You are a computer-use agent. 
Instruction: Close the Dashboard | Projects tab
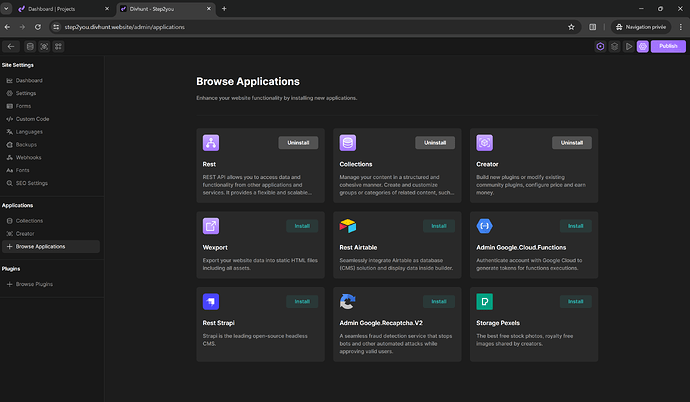pos(107,9)
